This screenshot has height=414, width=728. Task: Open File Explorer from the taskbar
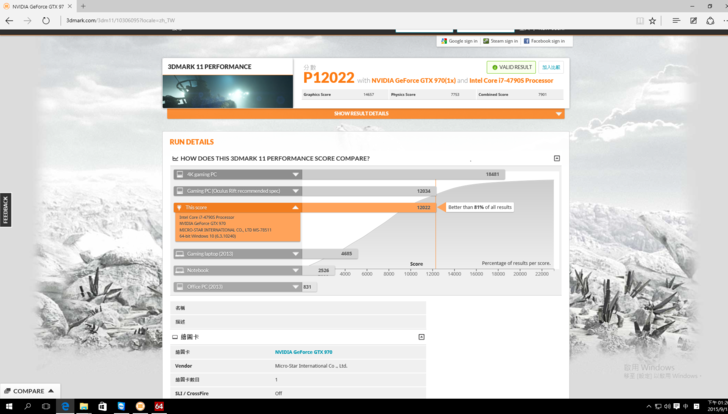(x=84, y=406)
